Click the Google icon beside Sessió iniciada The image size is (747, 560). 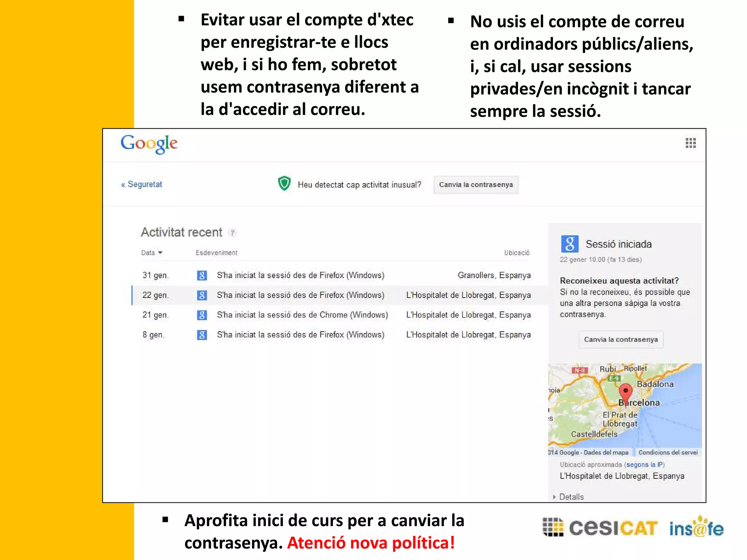pos(570,244)
